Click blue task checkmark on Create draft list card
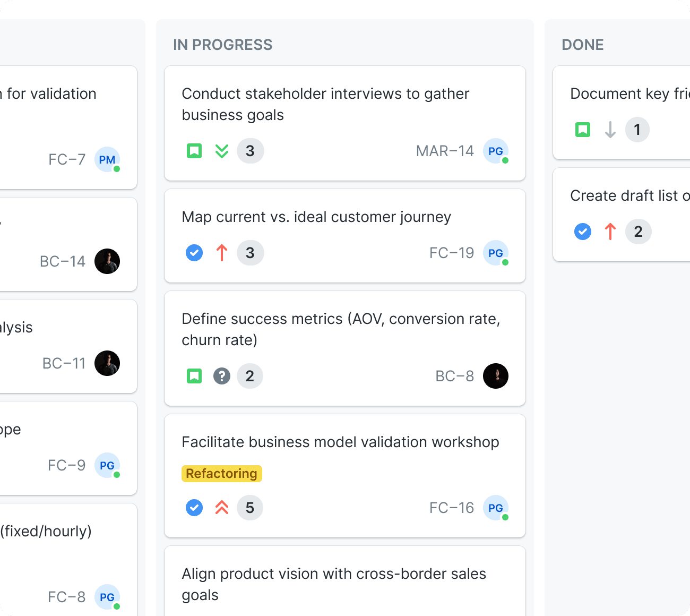This screenshot has height=616, width=690. click(x=583, y=232)
